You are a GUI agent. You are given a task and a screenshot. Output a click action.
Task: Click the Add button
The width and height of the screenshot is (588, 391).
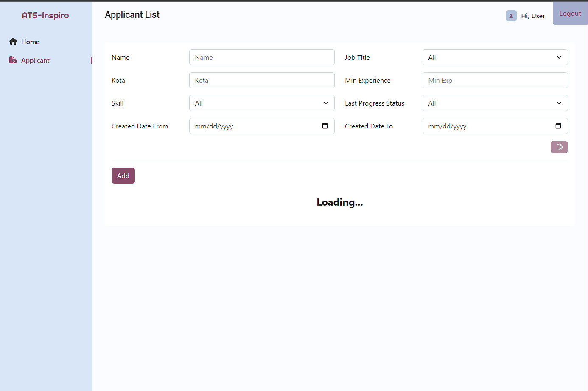coord(123,176)
